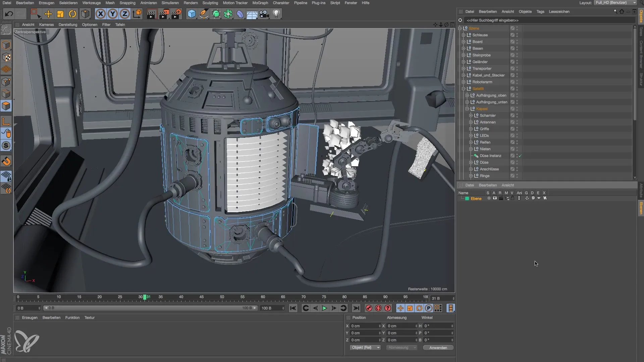This screenshot has height=362, width=644.
Task: Toggle visibility dots for Besen object
Action: (x=517, y=48)
